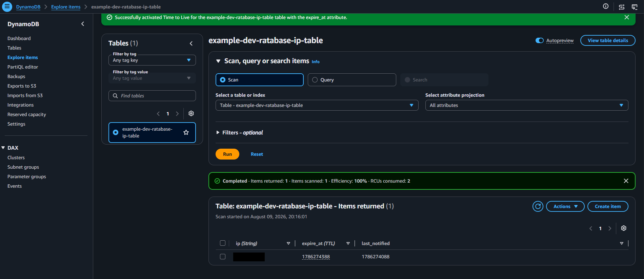Check the select-all items header checkbox
Image resolution: width=644 pixels, height=279 pixels.
pos(223,243)
